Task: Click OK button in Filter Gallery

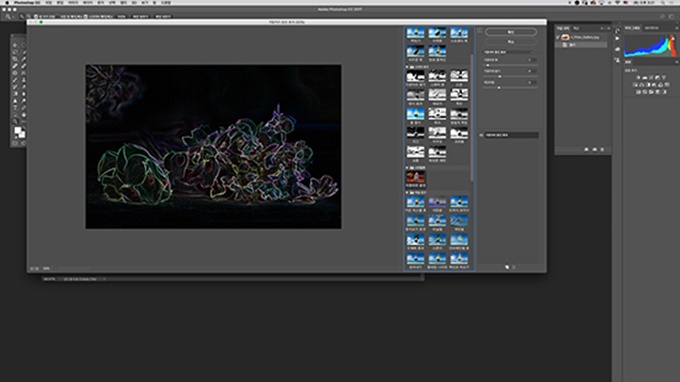Action: 511,32
